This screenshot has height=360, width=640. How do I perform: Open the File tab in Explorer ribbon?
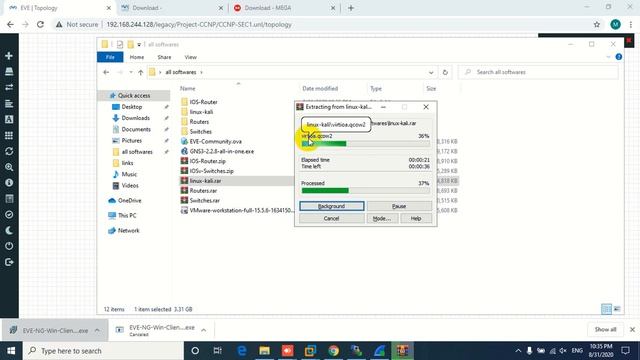click(x=110, y=57)
